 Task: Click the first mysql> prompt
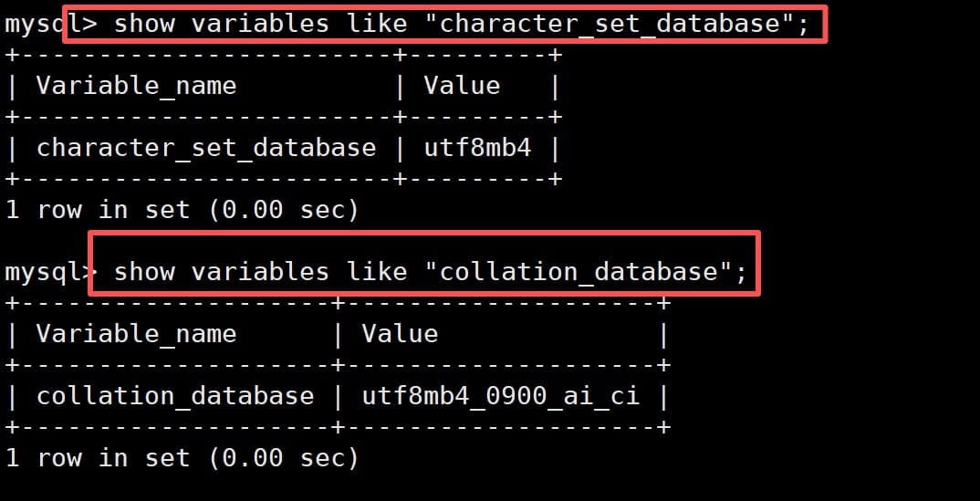pyautogui.click(x=44, y=24)
